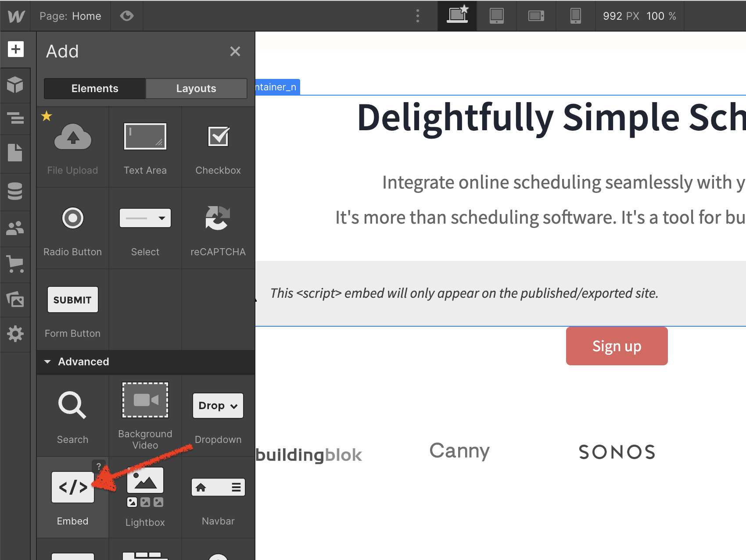Switch to mobile portrait breakpoint view
The height and width of the screenshot is (560, 746).
pyautogui.click(x=576, y=16)
